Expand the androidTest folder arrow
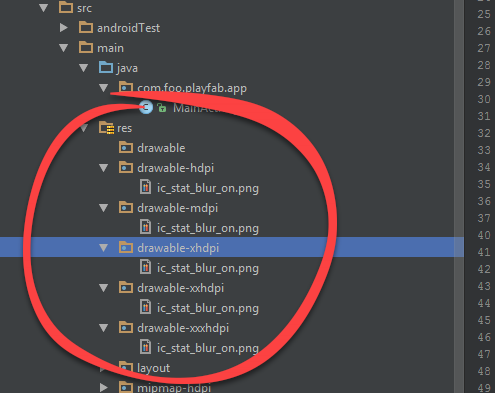495x393 pixels. (64, 28)
